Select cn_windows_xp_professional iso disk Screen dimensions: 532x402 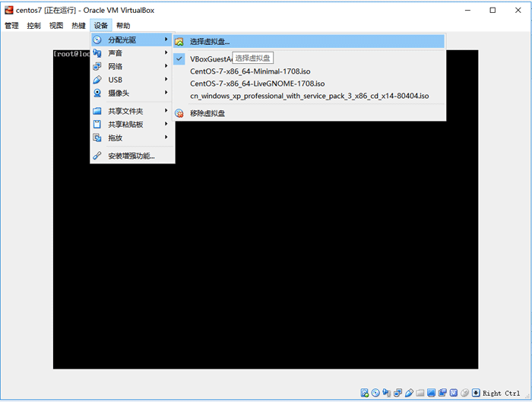point(309,96)
